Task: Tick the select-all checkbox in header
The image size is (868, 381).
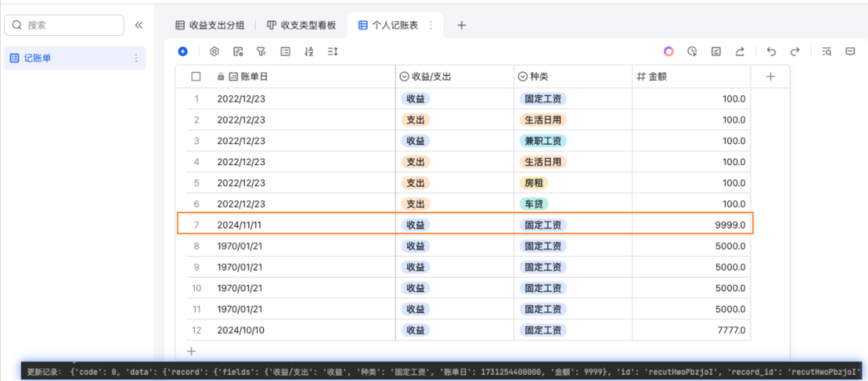Action: [196, 77]
